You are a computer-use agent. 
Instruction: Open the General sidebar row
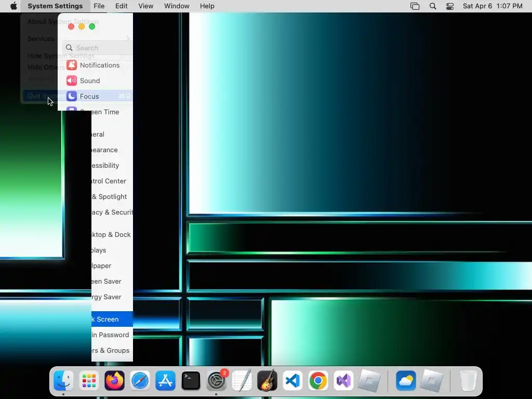[112, 134]
